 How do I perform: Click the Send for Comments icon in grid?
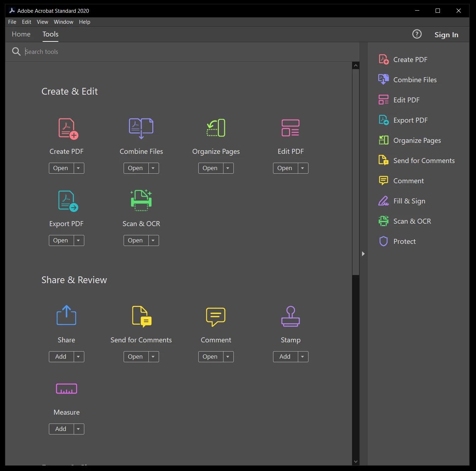coord(142,316)
